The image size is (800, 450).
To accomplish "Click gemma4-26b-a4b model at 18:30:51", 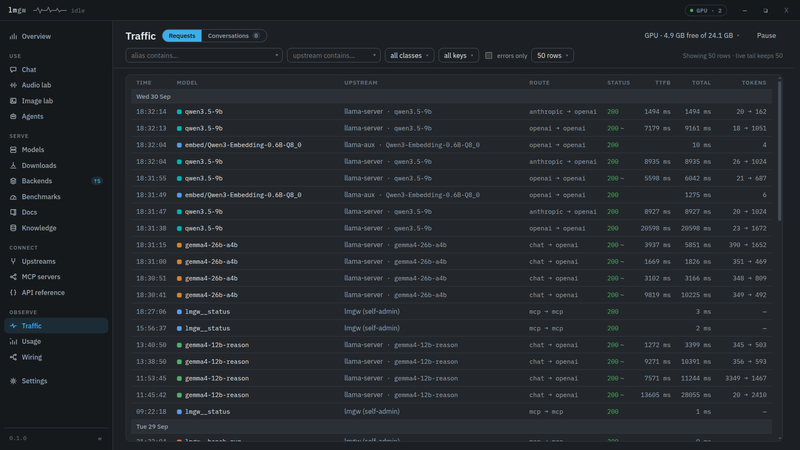I will 211,279.
